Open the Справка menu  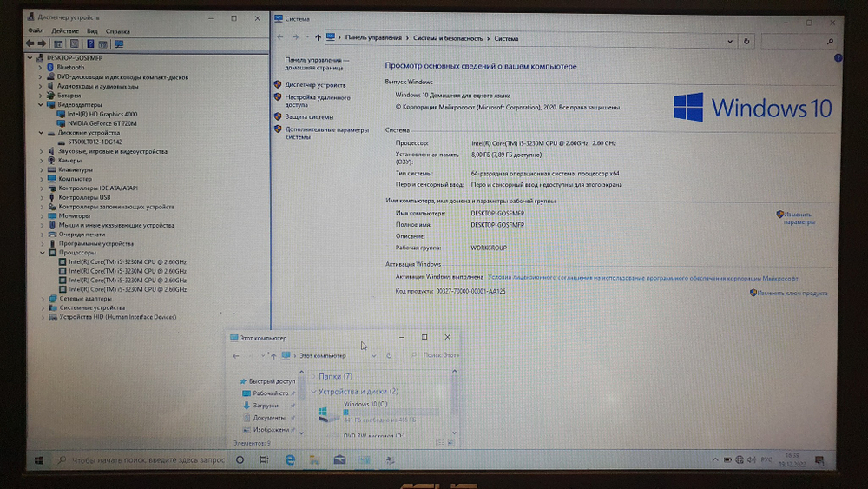coord(117,31)
